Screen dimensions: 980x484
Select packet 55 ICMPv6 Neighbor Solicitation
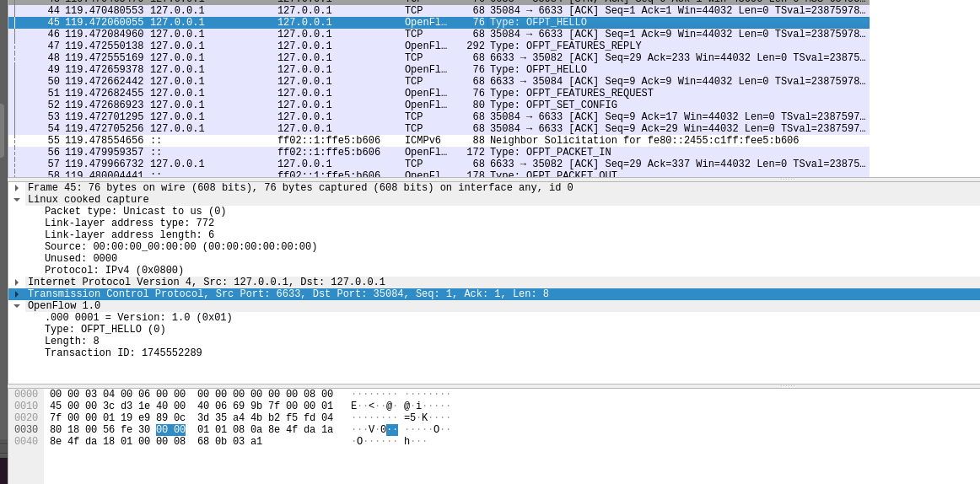[x=439, y=141]
